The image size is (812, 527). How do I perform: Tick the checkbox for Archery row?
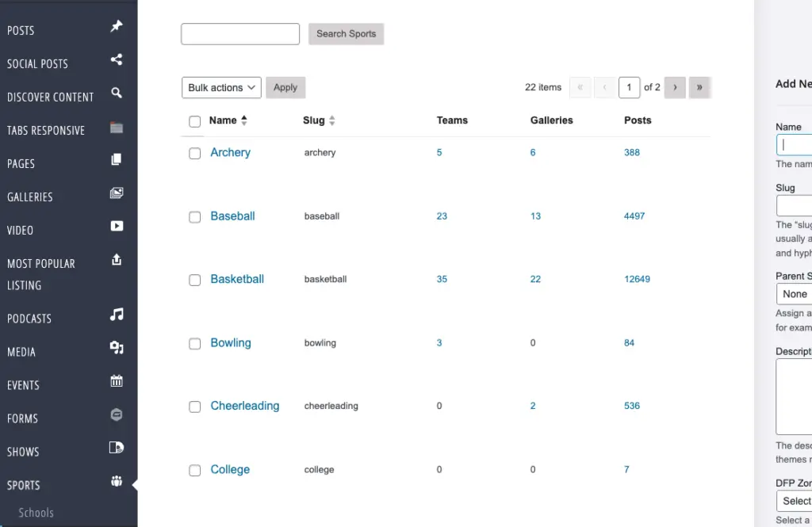(x=194, y=154)
